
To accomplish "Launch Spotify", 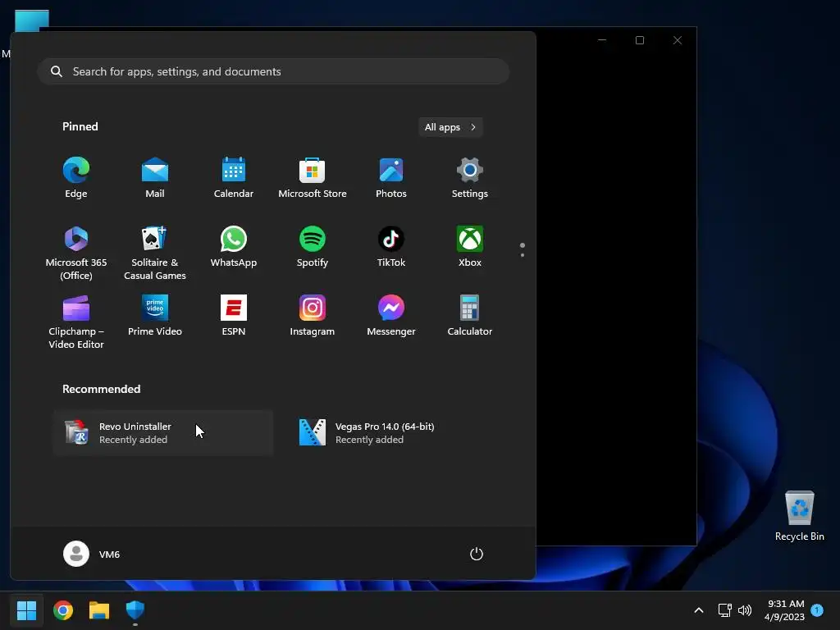I will pyautogui.click(x=313, y=247).
